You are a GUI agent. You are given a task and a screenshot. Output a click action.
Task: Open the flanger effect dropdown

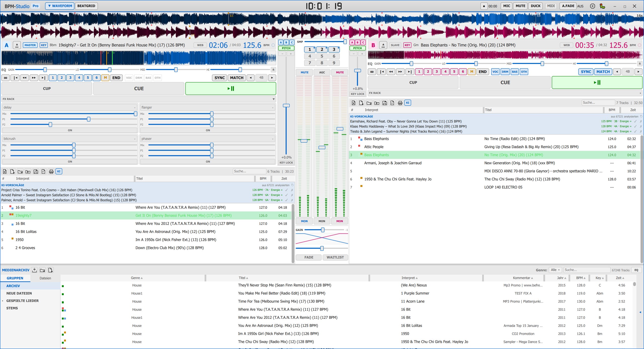click(208, 107)
